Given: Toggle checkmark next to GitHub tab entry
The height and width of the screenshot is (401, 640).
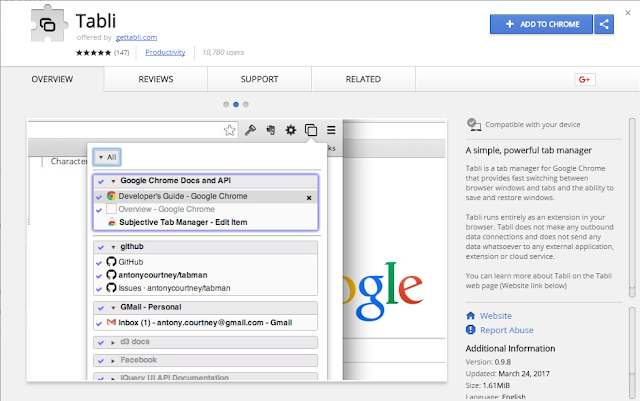Looking at the screenshot, I should 99,263.
